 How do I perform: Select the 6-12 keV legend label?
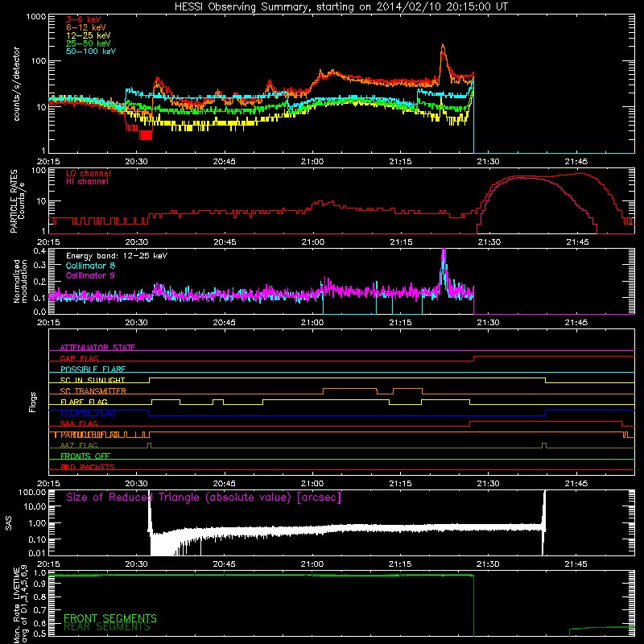tap(86, 27)
